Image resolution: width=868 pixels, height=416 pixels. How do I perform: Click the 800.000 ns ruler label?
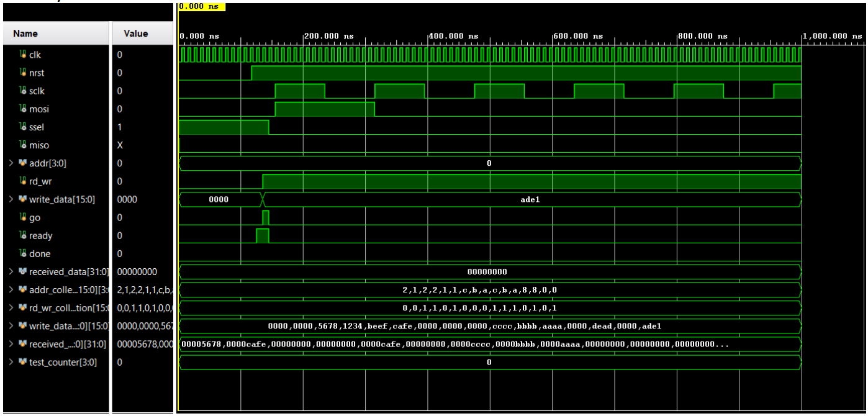tap(703, 36)
